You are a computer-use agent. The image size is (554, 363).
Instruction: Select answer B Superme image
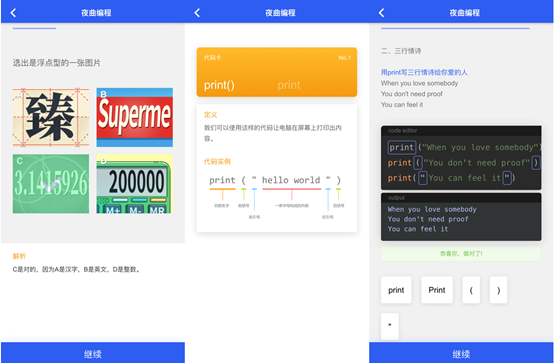click(x=135, y=117)
